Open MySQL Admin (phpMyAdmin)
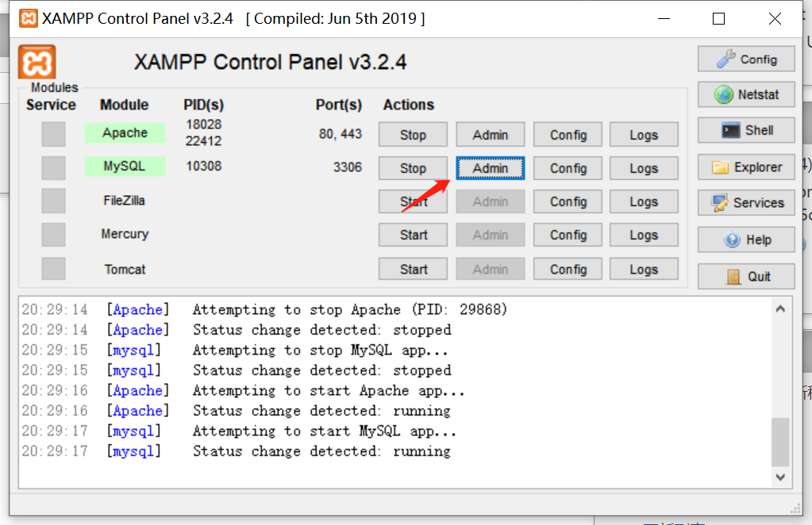Viewport: 812px width, 525px height. [490, 168]
